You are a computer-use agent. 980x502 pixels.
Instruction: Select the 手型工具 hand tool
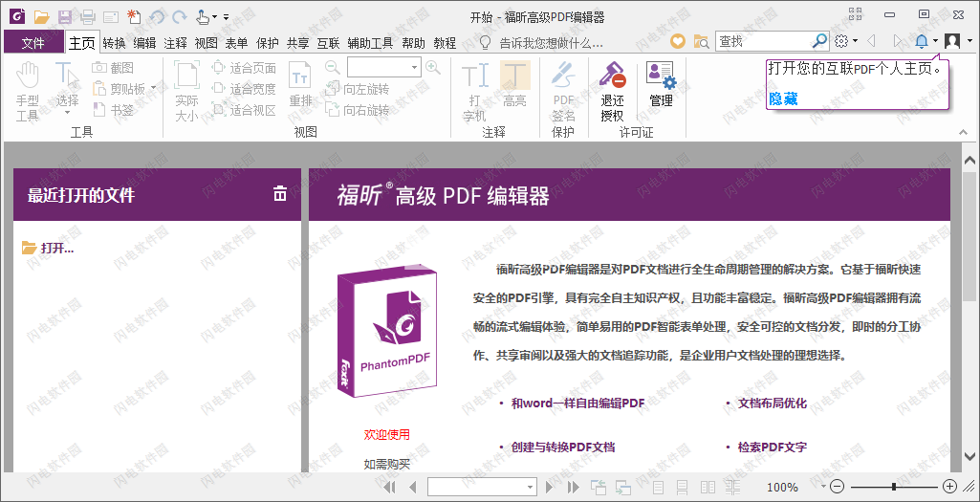click(27, 92)
